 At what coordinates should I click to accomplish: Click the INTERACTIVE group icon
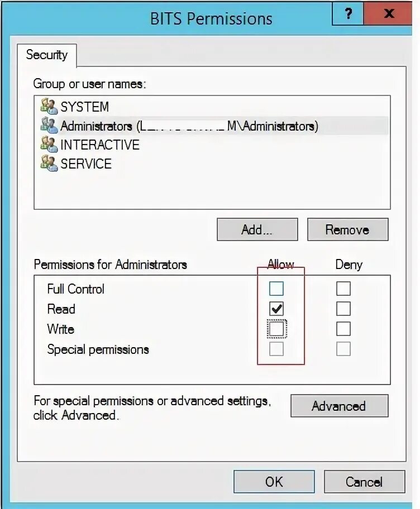click(x=49, y=145)
